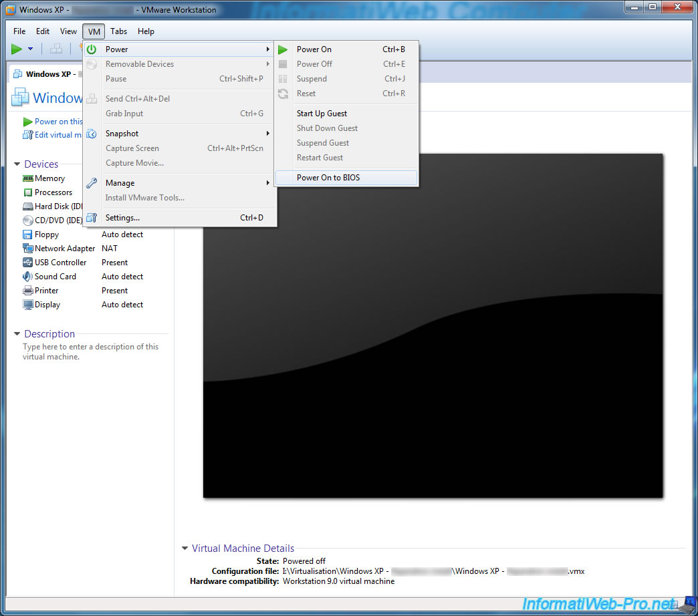Select Power On to BIOS
The width and height of the screenshot is (698, 616).
(x=346, y=178)
